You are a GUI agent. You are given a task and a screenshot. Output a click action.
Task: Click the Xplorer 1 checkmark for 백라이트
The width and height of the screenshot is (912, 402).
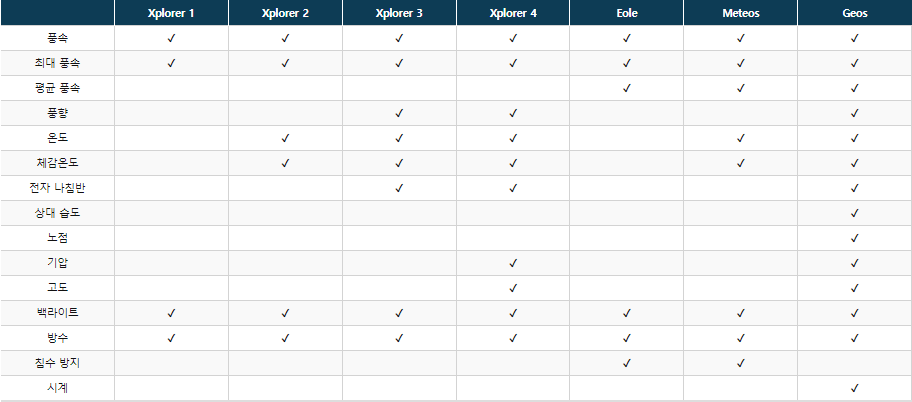[170, 313]
